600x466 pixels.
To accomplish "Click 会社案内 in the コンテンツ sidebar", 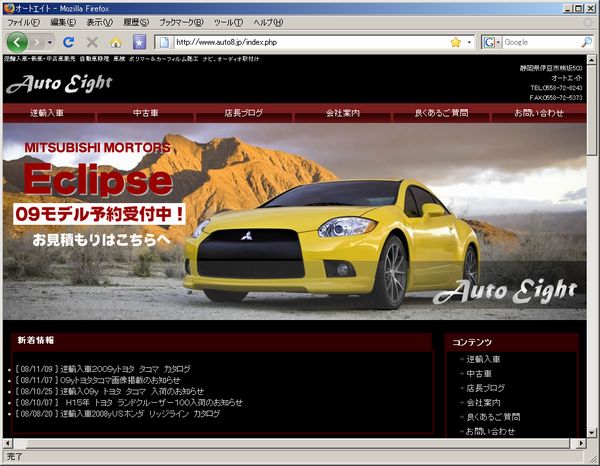I will pyautogui.click(x=483, y=402).
